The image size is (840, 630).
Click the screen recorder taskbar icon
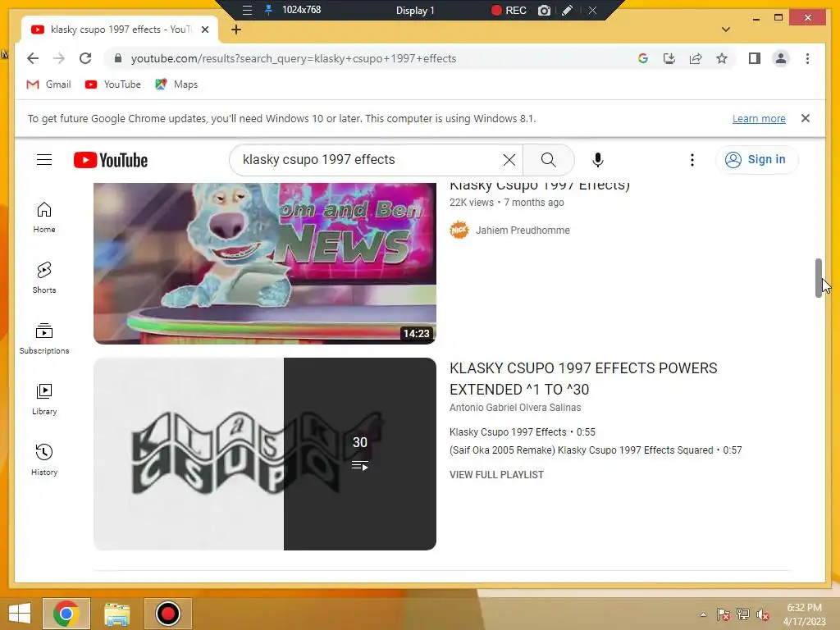167,614
